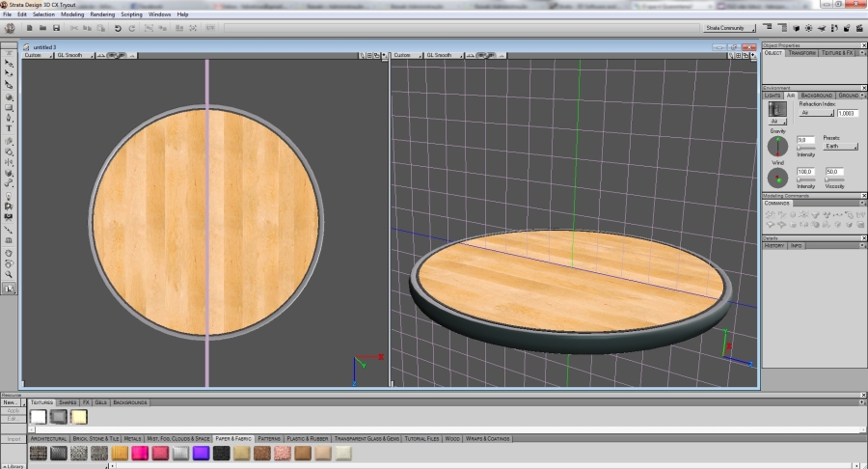Click the Cut scissors icon in the toolbar

(73, 28)
